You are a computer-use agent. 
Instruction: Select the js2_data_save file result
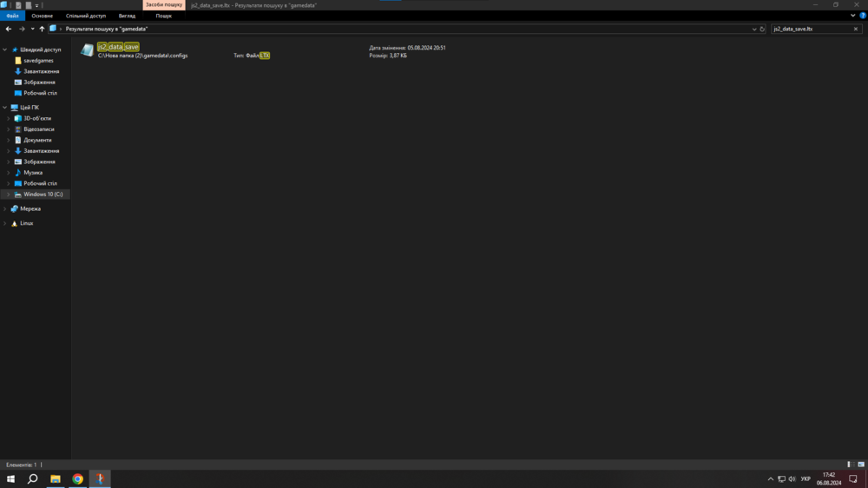[x=118, y=47]
